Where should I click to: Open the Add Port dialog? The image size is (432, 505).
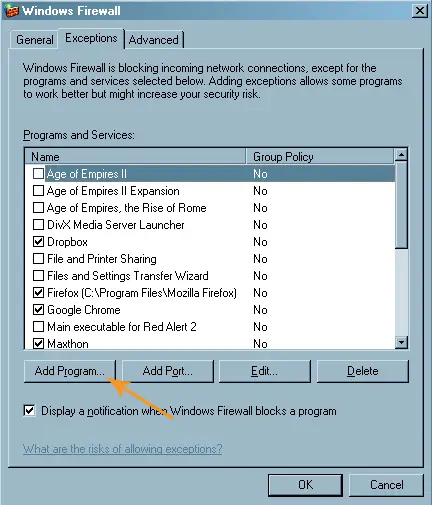tap(168, 371)
